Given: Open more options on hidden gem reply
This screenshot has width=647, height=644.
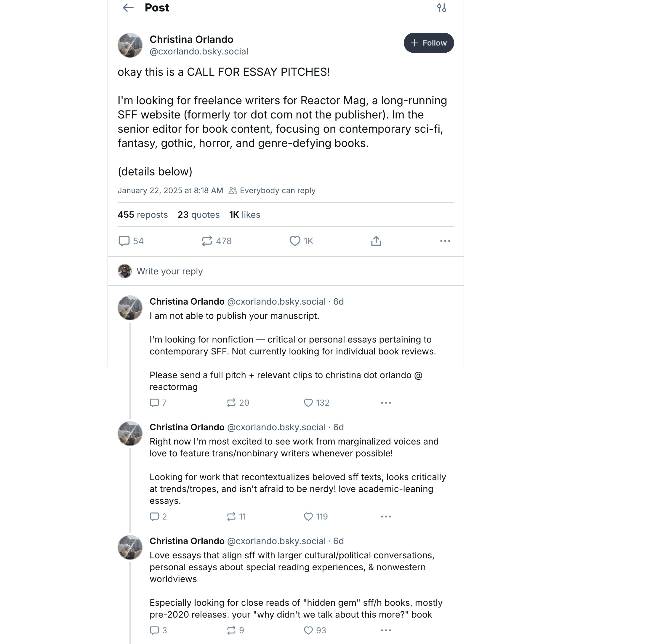Looking at the screenshot, I should pos(386,631).
